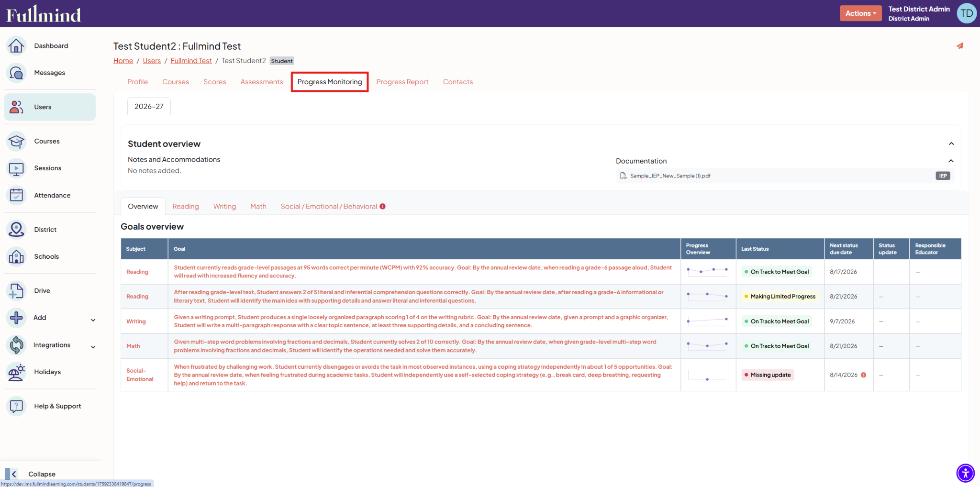
Task: Select the Overview goals tab
Action: point(143,206)
